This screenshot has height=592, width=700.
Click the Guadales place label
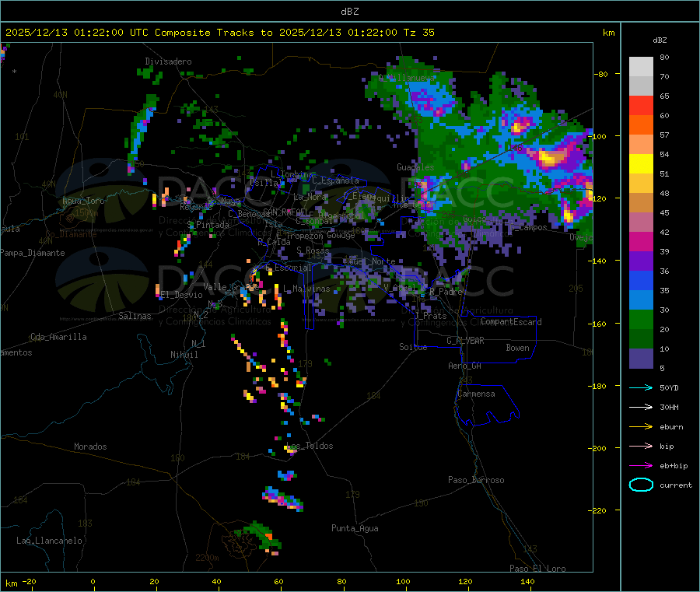click(415, 167)
